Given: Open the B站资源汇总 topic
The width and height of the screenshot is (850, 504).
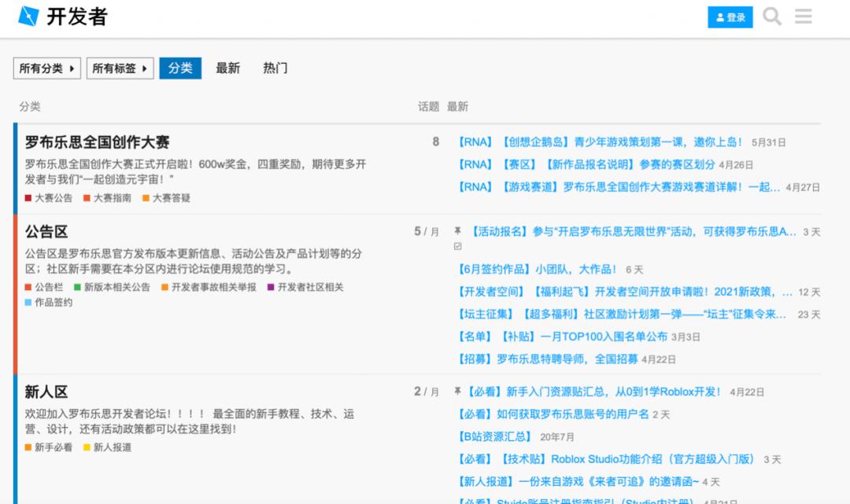Looking at the screenshot, I should click(494, 436).
